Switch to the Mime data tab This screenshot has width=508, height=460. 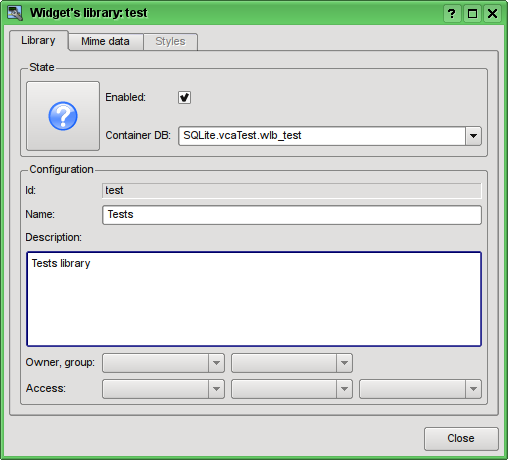click(106, 41)
